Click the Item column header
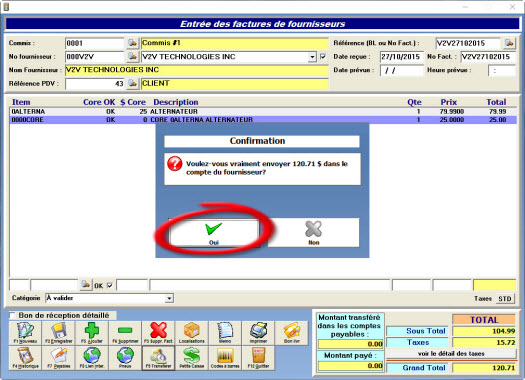The height and width of the screenshot is (380, 525). pos(21,102)
